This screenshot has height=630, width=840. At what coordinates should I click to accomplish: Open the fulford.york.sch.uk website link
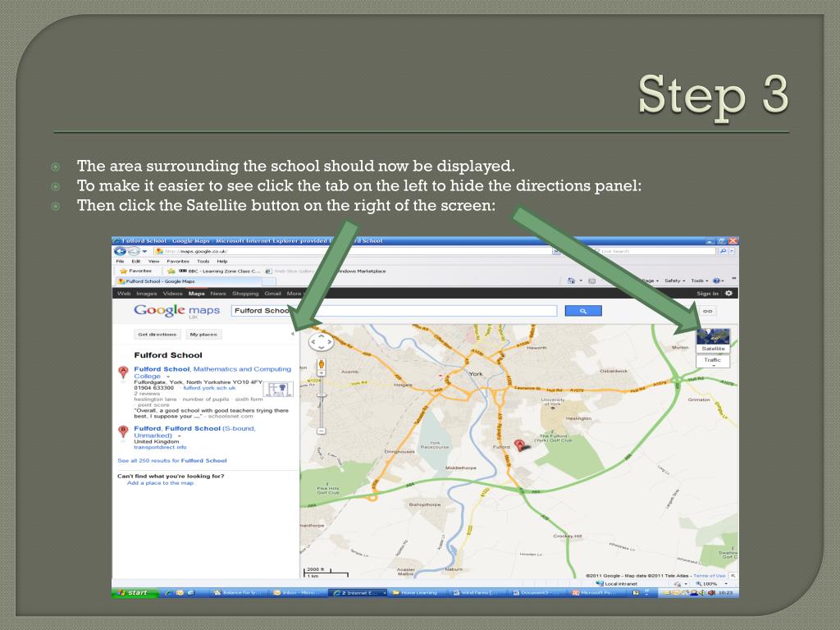click(x=209, y=388)
